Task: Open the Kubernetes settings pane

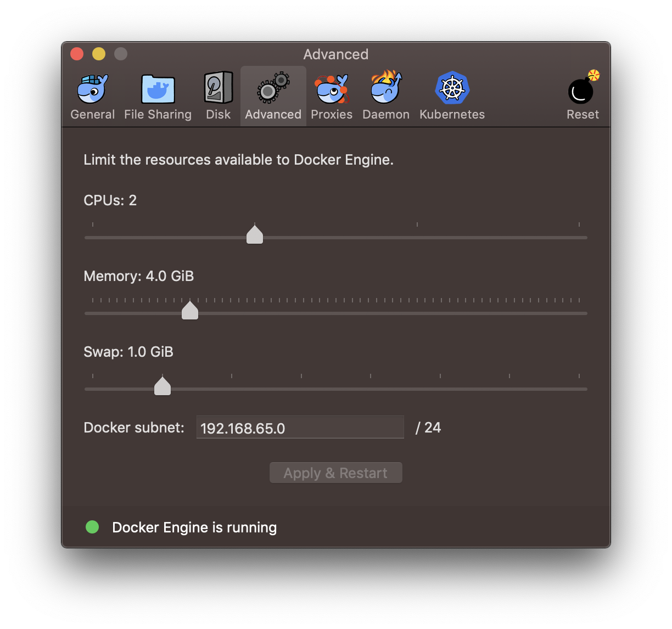Action: 452,96
